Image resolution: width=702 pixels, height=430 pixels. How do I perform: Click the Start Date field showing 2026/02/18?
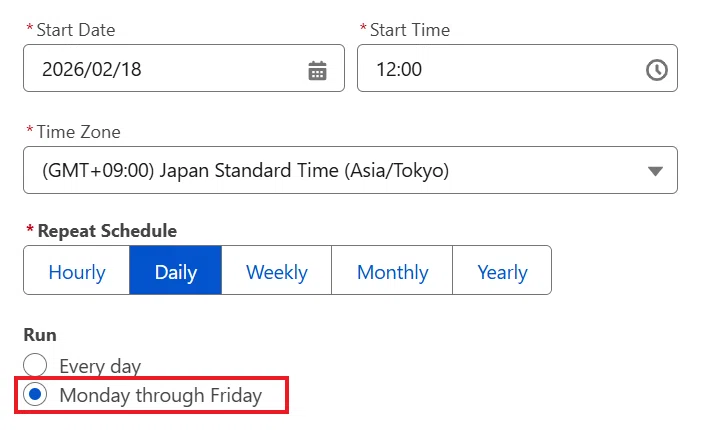(x=184, y=68)
